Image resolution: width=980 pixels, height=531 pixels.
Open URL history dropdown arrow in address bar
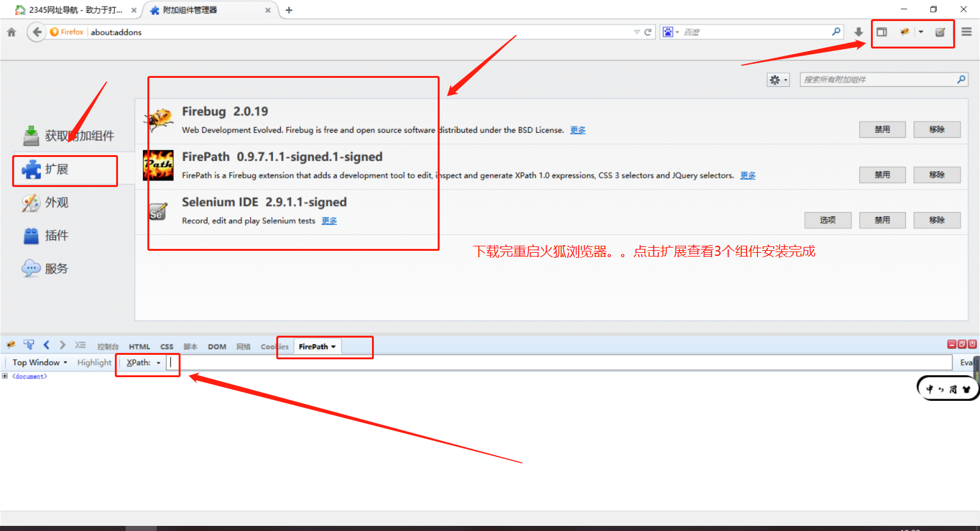point(637,32)
